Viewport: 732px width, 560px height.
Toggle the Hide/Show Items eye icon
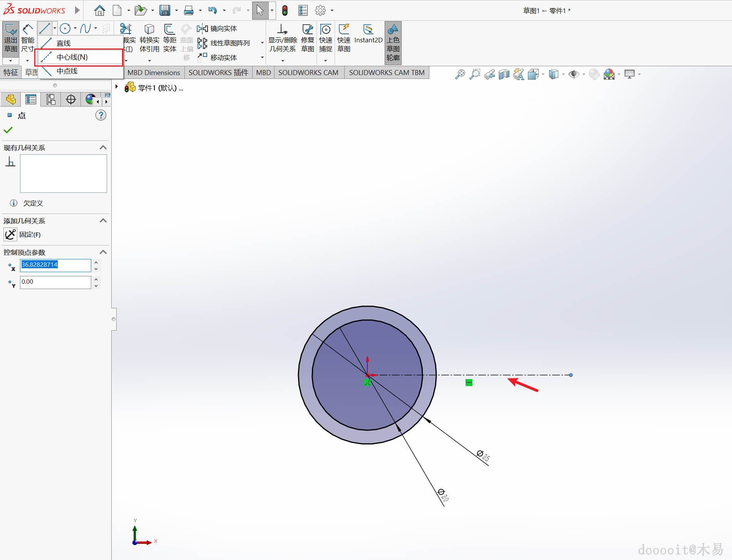point(573,74)
